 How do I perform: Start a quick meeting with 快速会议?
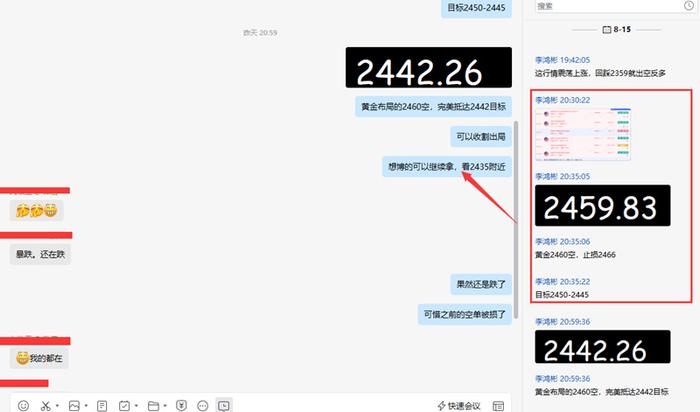(x=459, y=405)
